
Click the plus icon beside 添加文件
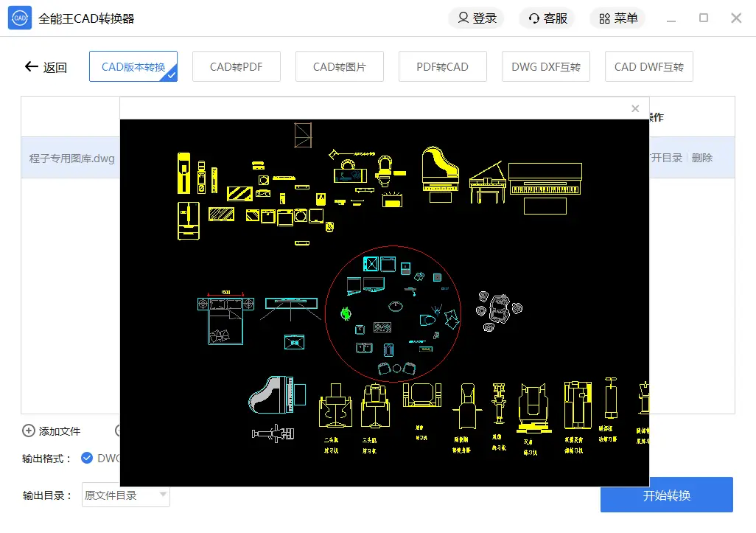(x=29, y=431)
